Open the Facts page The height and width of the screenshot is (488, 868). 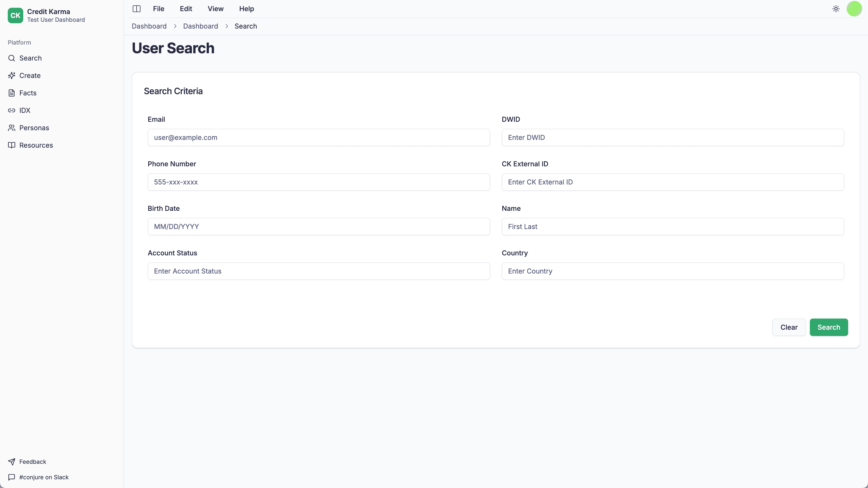(28, 93)
